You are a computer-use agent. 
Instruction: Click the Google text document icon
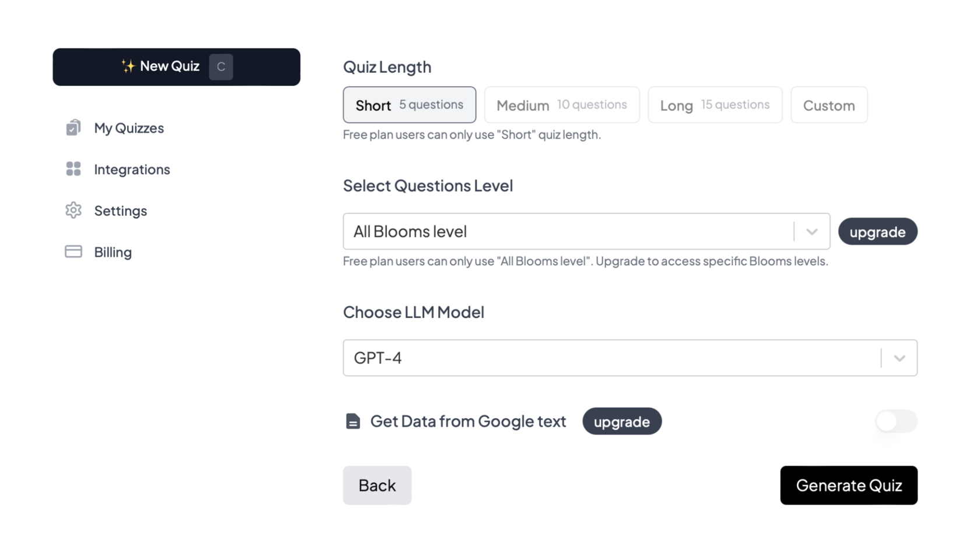tap(353, 421)
